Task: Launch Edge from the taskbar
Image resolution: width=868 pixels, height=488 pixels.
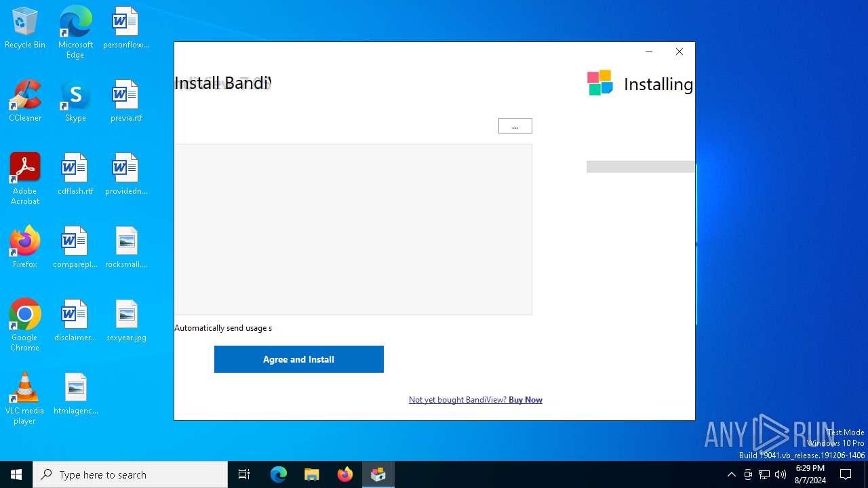Action: coord(279,474)
